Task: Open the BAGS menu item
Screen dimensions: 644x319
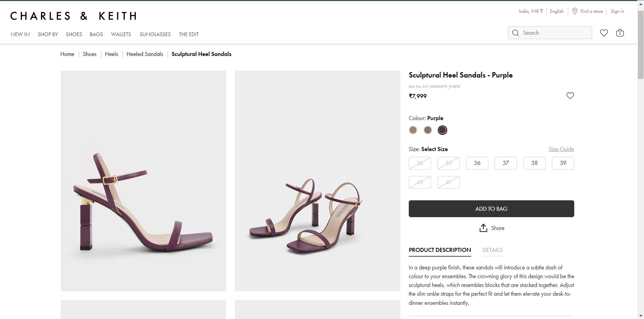Action: pos(96,34)
